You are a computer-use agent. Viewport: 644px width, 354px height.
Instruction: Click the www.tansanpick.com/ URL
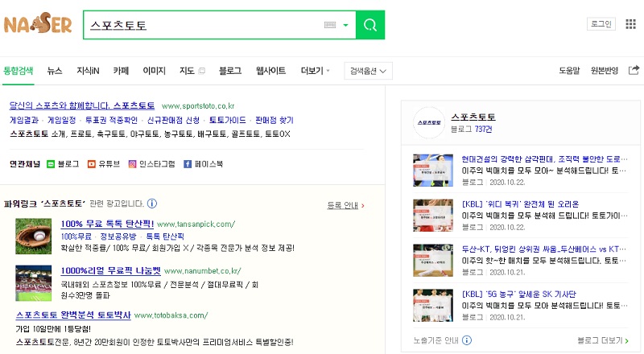coord(196,224)
